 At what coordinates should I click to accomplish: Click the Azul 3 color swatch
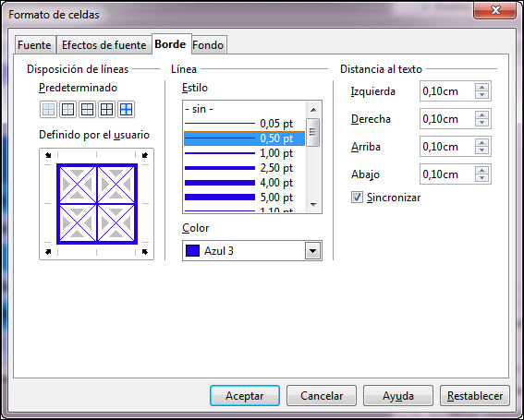(x=192, y=251)
